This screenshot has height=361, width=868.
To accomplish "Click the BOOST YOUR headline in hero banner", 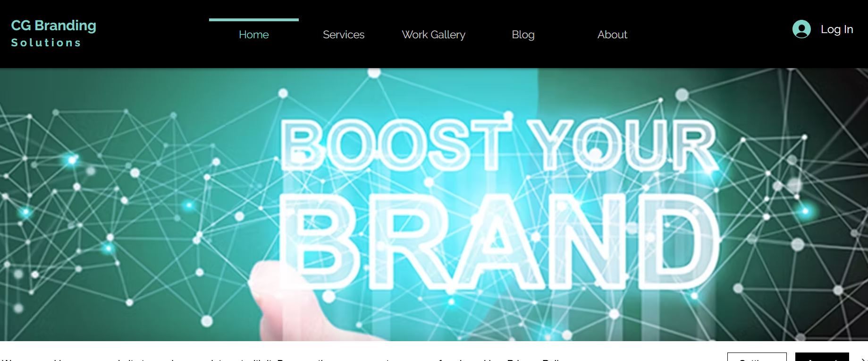I will [x=498, y=145].
